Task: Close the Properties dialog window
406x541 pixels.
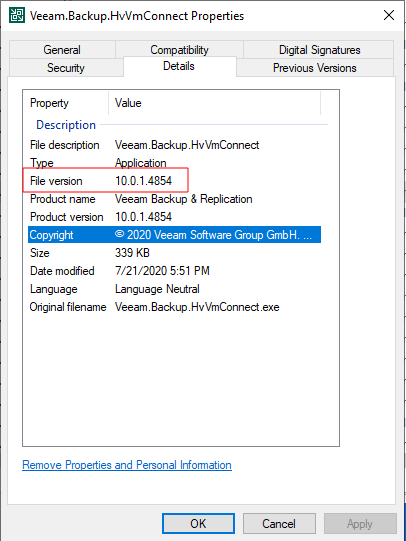Action: (389, 15)
